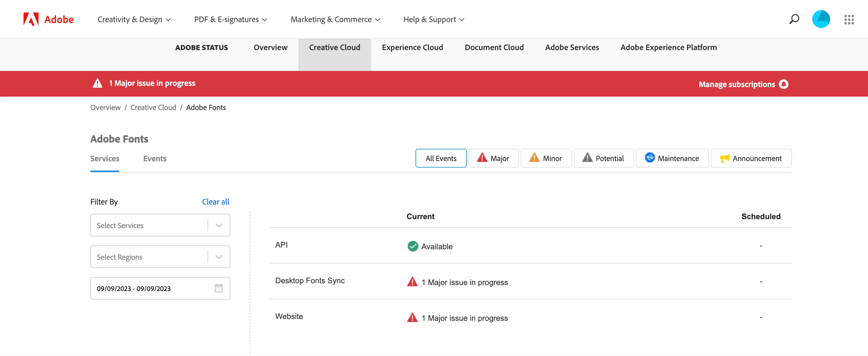
Task: Filter by Announcement events
Action: (x=751, y=158)
